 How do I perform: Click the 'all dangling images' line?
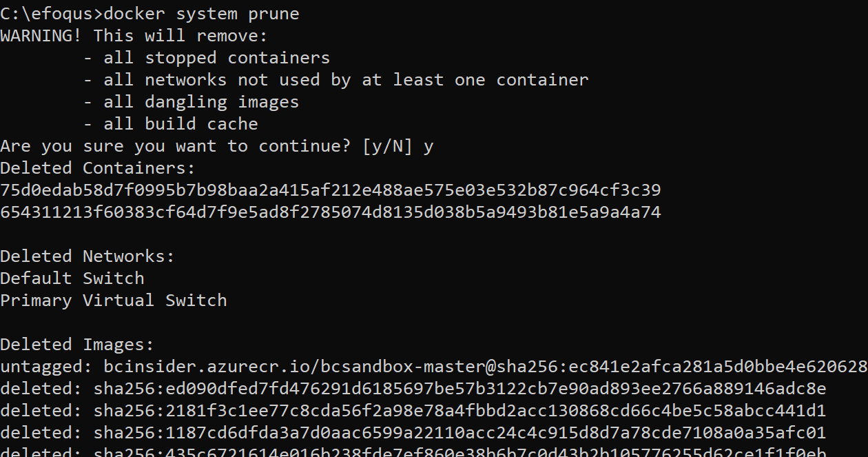[x=192, y=102]
